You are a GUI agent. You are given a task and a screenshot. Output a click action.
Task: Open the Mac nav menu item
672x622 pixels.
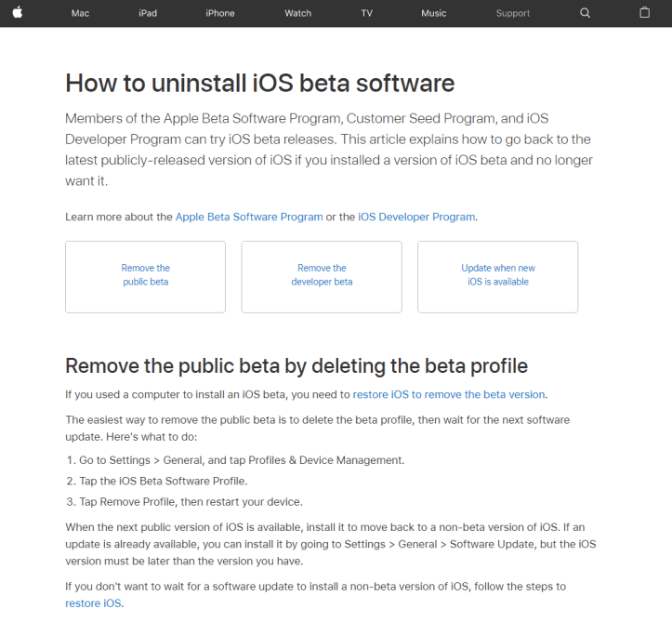point(80,13)
